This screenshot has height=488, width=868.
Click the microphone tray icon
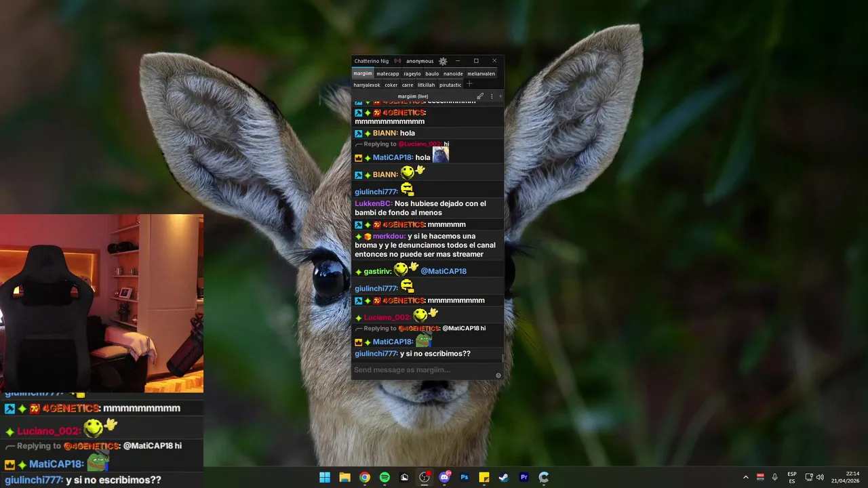[774, 477]
